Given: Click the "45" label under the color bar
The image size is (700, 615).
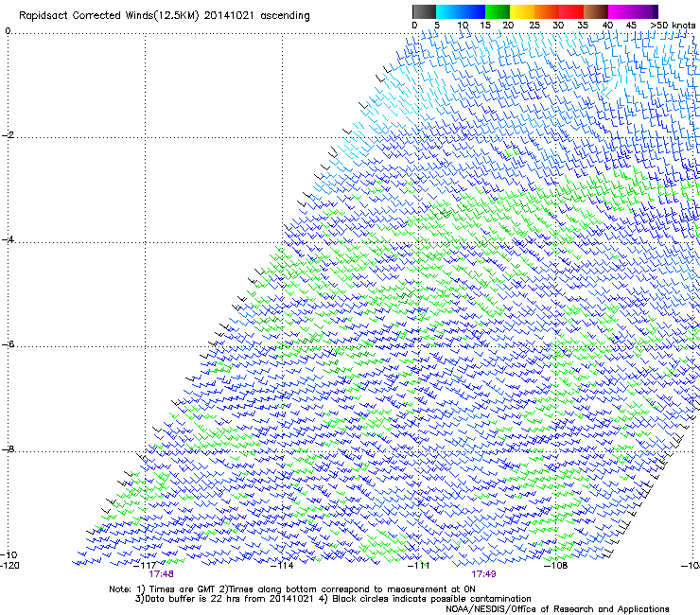Looking at the screenshot, I should pyautogui.click(x=631, y=26).
